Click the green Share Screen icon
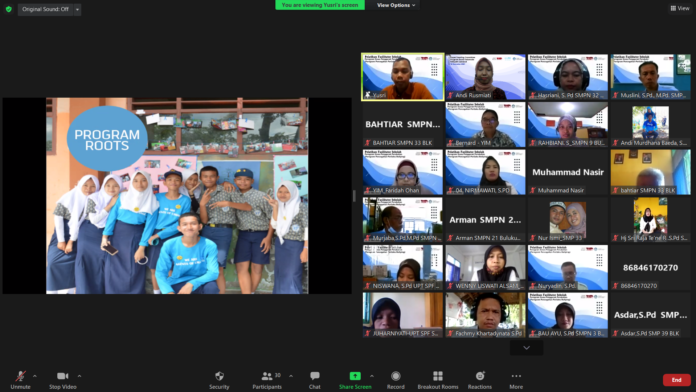This screenshot has height=392, width=696. tap(355, 376)
